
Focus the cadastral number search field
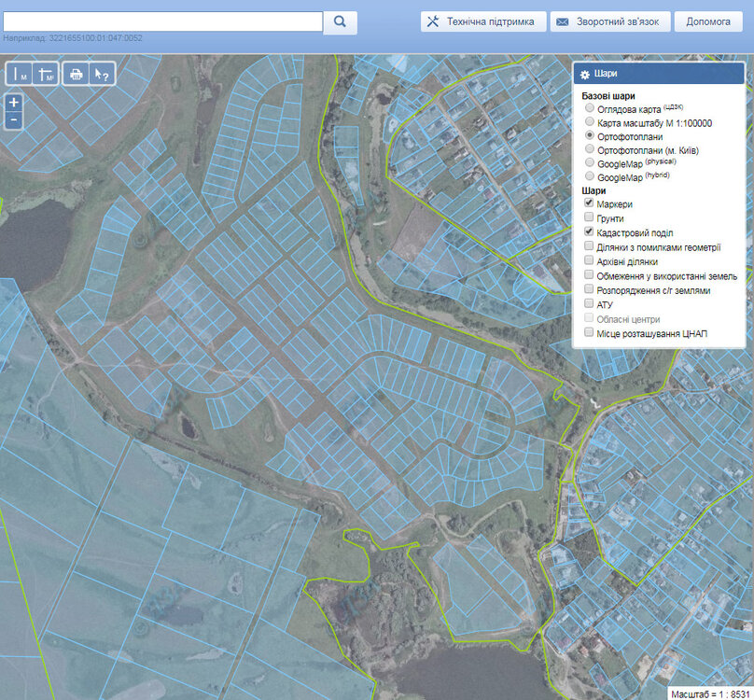[162, 21]
